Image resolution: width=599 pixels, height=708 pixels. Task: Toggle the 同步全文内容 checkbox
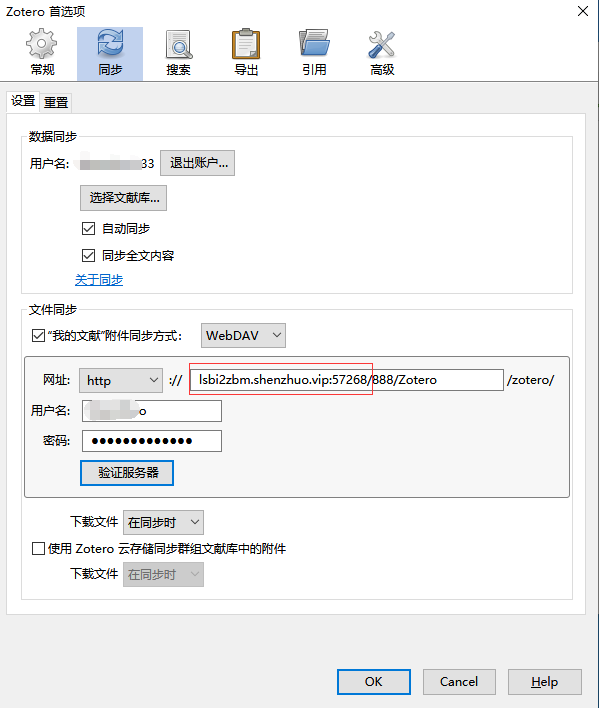[88, 256]
